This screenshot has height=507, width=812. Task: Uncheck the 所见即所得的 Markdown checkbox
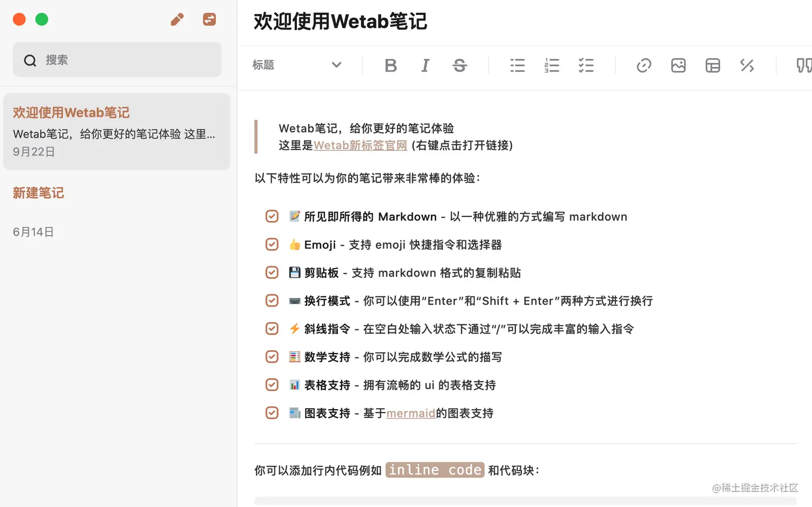point(272,216)
